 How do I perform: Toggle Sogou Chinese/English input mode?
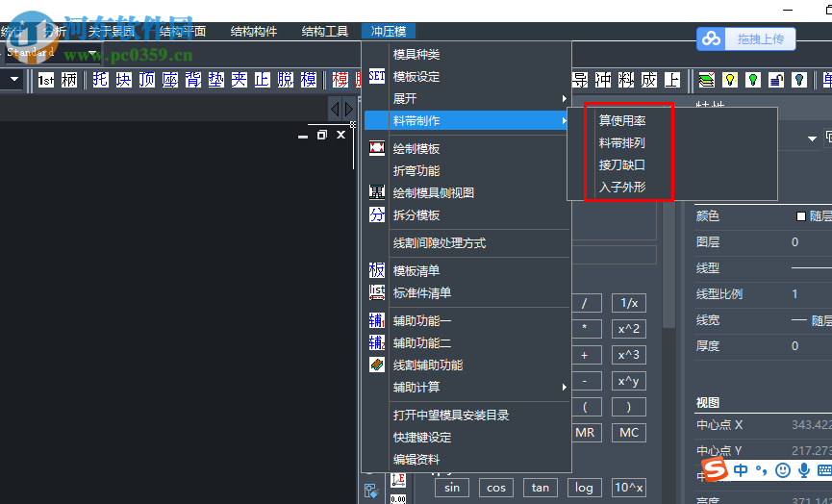[741, 470]
